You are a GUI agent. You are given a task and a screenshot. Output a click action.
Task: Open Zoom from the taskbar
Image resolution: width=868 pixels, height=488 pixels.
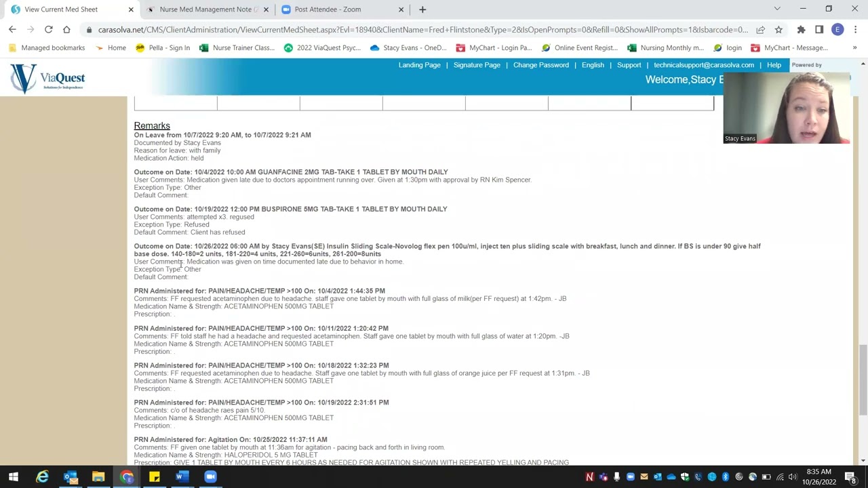click(x=210, y=477)
